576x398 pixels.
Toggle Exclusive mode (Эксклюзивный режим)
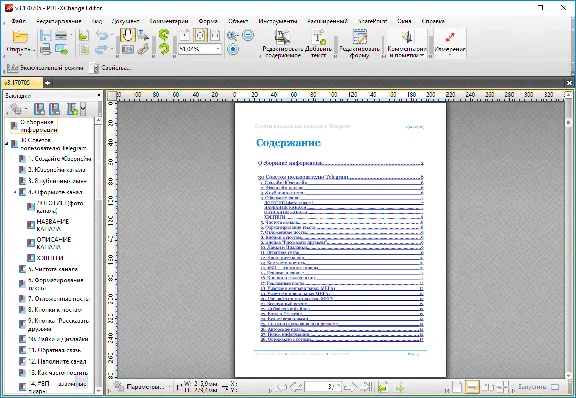click(x=45, y=68)
